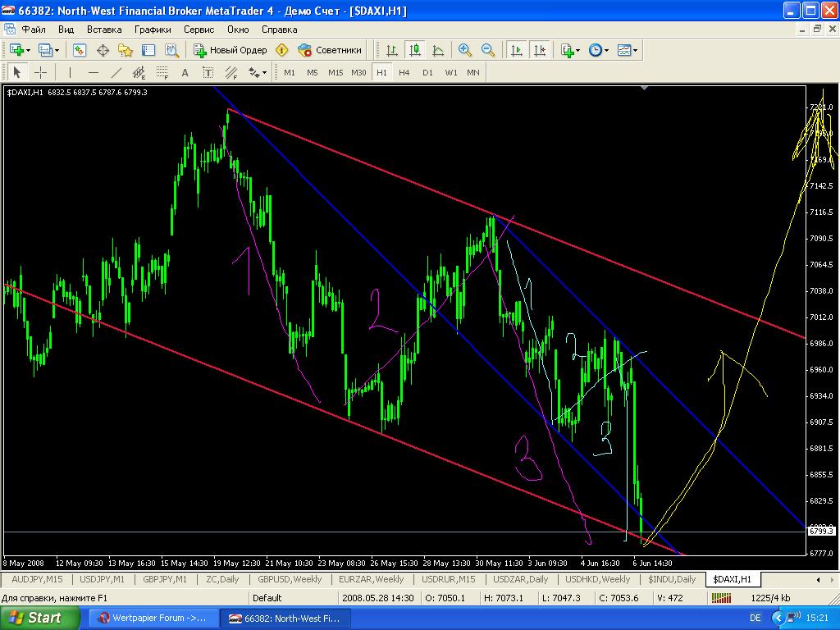The image size is (840, 630).
Task: Open the indicators list icon
Action: tap(568, 50)
